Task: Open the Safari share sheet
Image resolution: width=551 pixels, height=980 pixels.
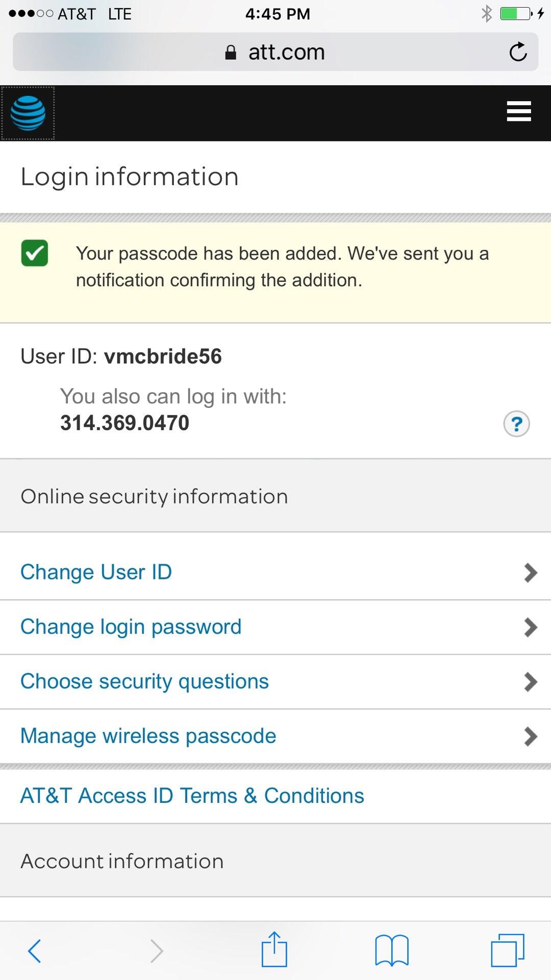Action: click(274, 949)
